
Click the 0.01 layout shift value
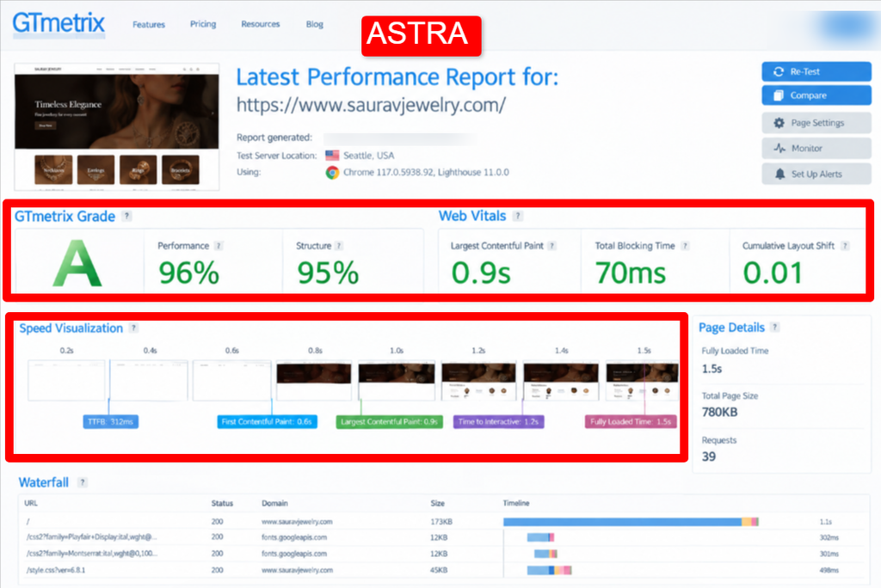pos(773,273)
